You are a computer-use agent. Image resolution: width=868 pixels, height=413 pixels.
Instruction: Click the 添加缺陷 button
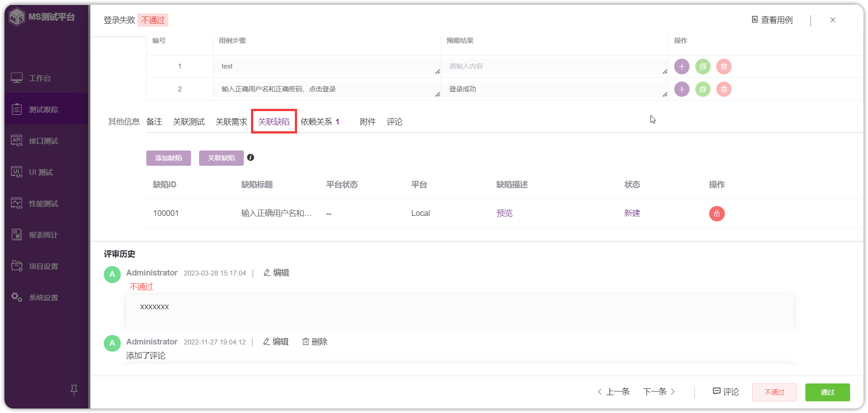point(169,158)
